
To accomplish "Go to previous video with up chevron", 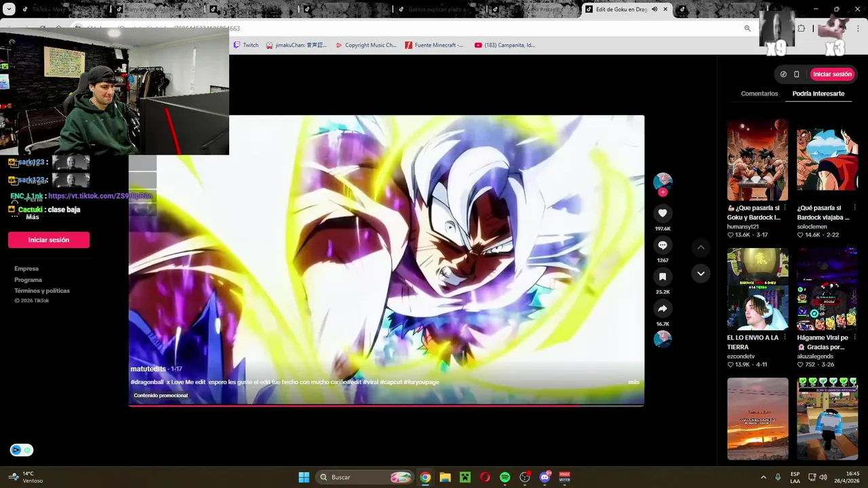I will tap(701, 247).
